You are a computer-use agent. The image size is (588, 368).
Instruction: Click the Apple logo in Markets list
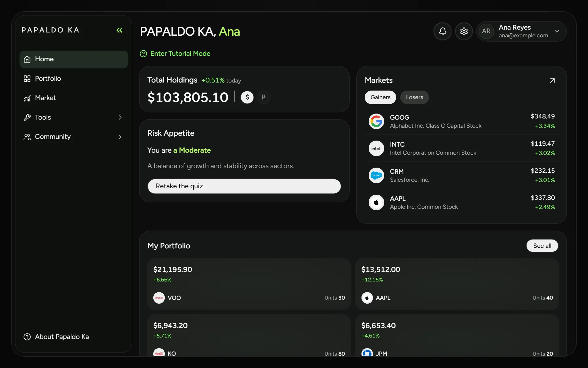click(x=376, y=202)
